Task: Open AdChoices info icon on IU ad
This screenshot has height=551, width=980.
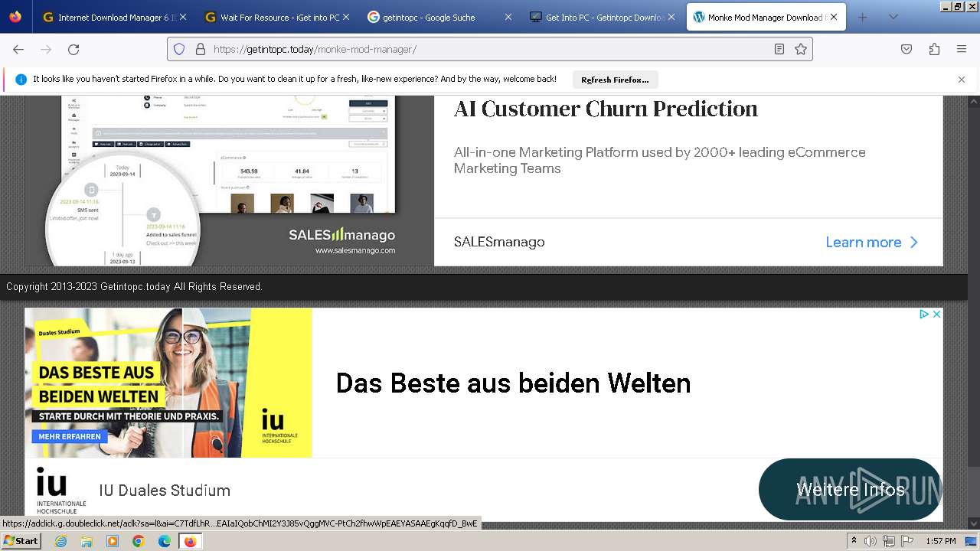Action: coord(924,314)
